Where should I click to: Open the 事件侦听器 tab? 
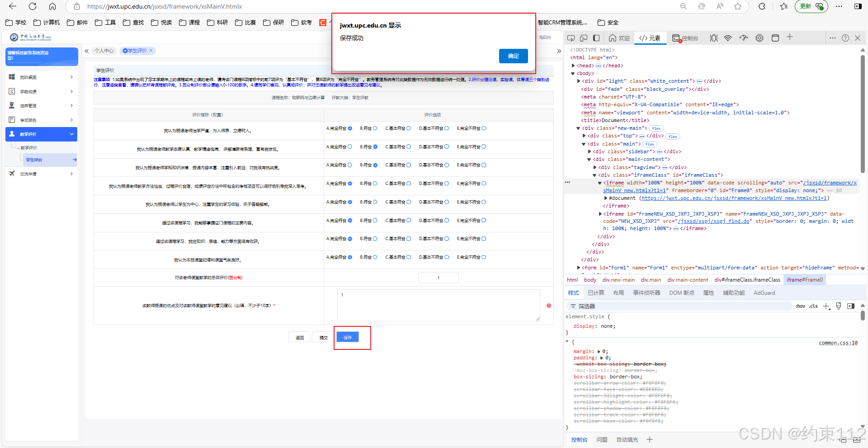(646, 293)
